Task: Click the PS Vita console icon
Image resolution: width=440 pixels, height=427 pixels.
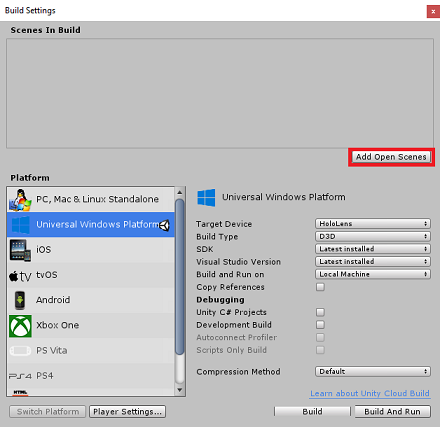Action: [20, 351]
